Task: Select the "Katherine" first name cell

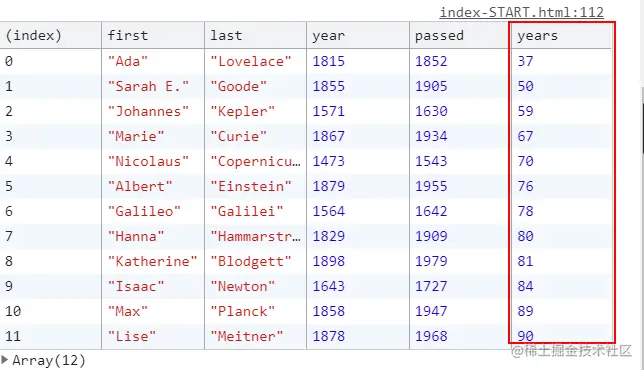Action: (153, 261)
